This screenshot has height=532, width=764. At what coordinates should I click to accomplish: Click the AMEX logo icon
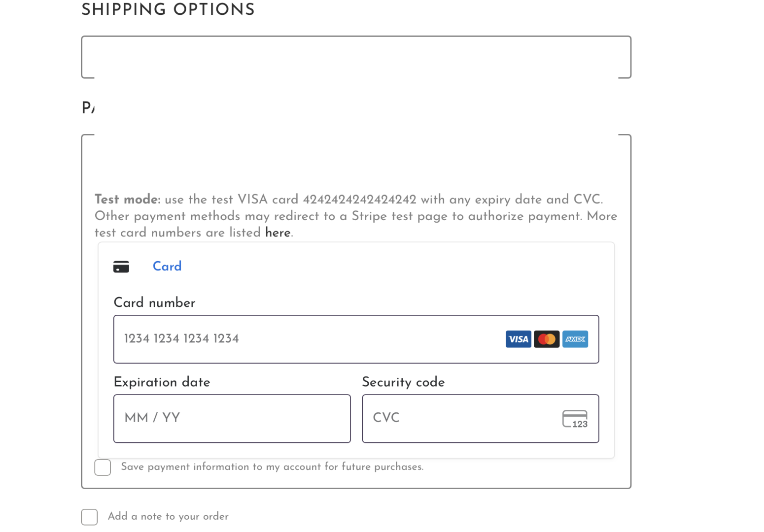click(x=575, y=339)
